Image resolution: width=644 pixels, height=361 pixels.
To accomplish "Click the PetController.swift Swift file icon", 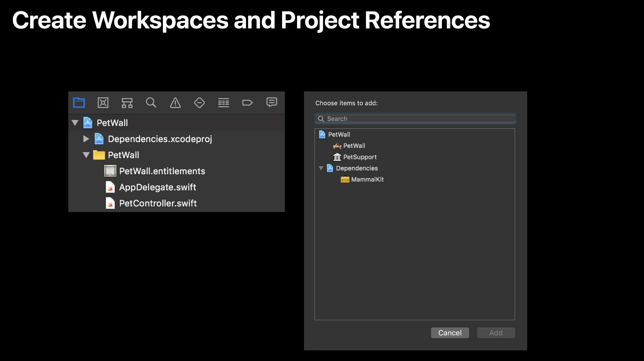I will (x=110, y=203).
